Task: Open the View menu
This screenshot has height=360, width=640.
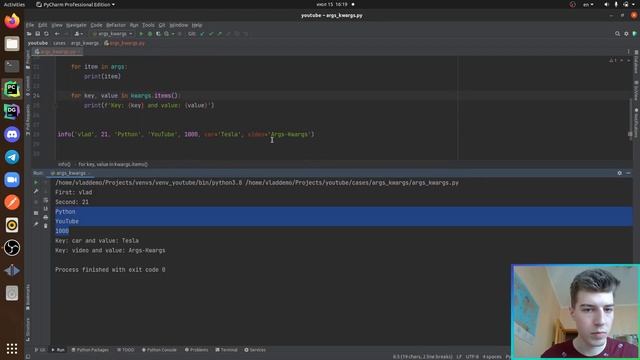Action: (x=57, y=25)
